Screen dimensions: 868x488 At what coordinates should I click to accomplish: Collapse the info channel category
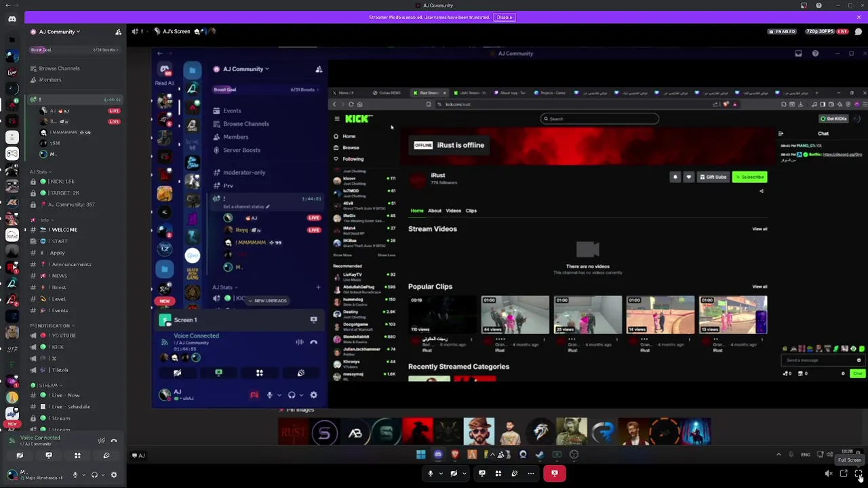[42, 220]
